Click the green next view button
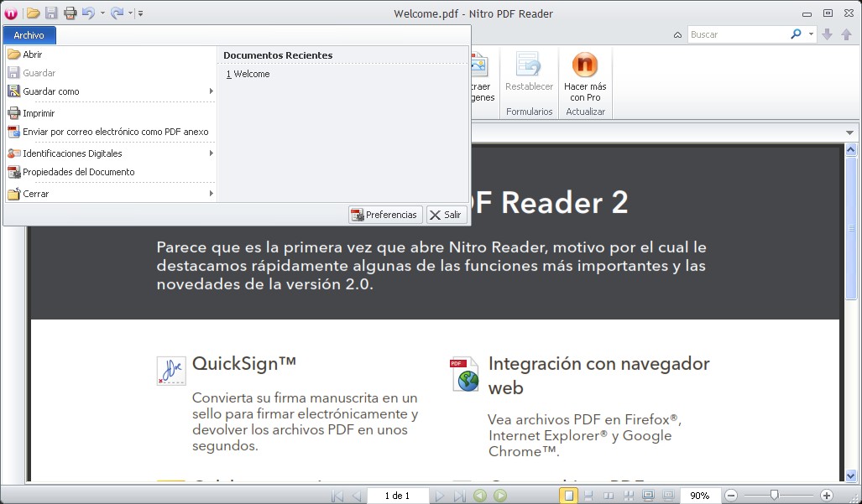Screen dimensions: 862x504 [x=499, y=496]
